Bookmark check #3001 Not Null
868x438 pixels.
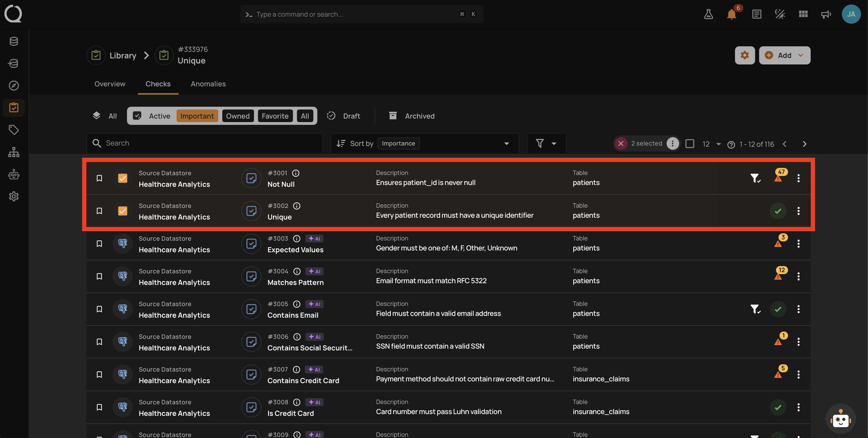click(99, 178)
